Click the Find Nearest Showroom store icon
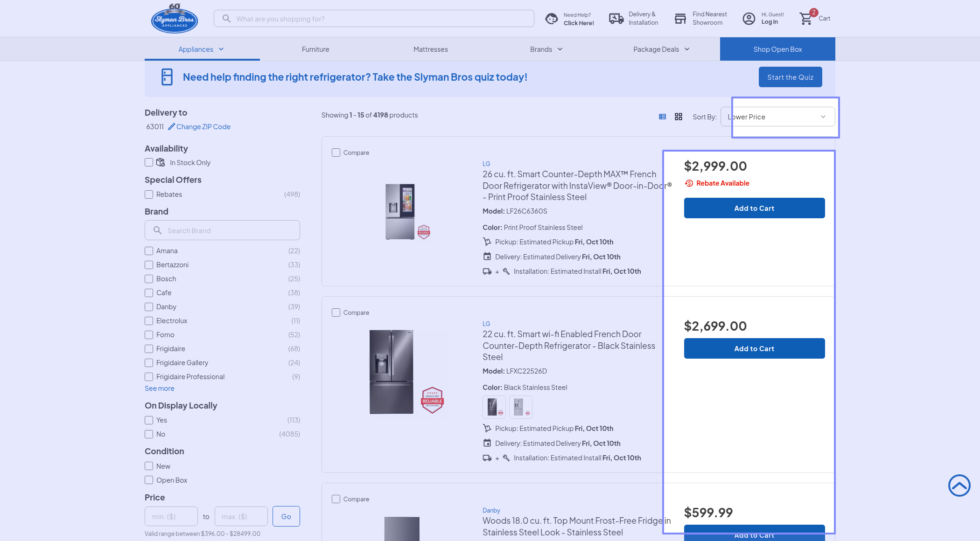The image size is (980, 541). pos(680,19)
